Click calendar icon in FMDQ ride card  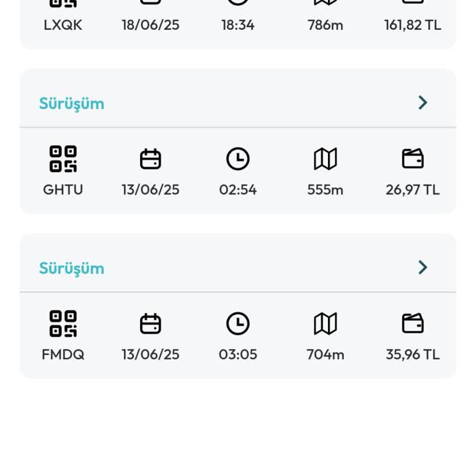pyautogui.click(x=151, y=324)
